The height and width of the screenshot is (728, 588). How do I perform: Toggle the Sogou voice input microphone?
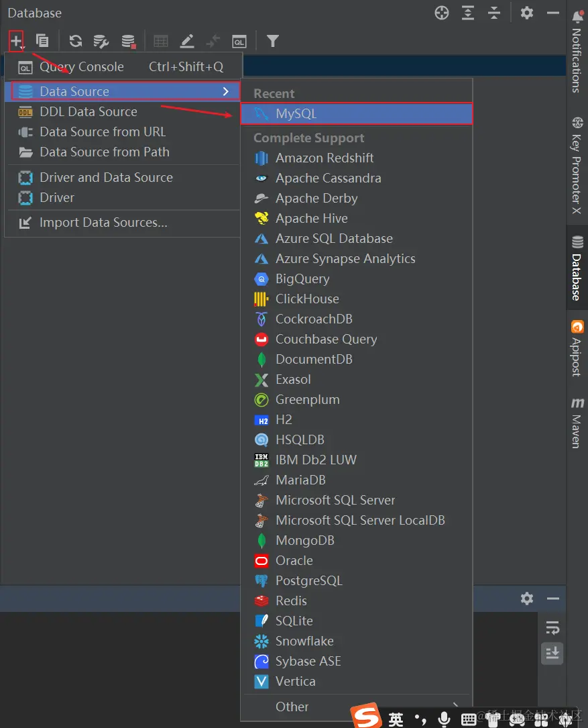tap(443, 719)
